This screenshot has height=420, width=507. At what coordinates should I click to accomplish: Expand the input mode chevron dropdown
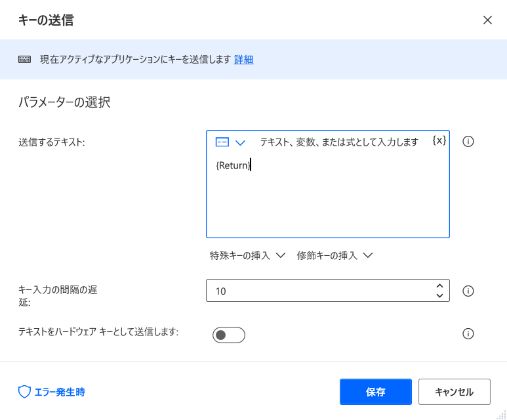coord(240,142)
